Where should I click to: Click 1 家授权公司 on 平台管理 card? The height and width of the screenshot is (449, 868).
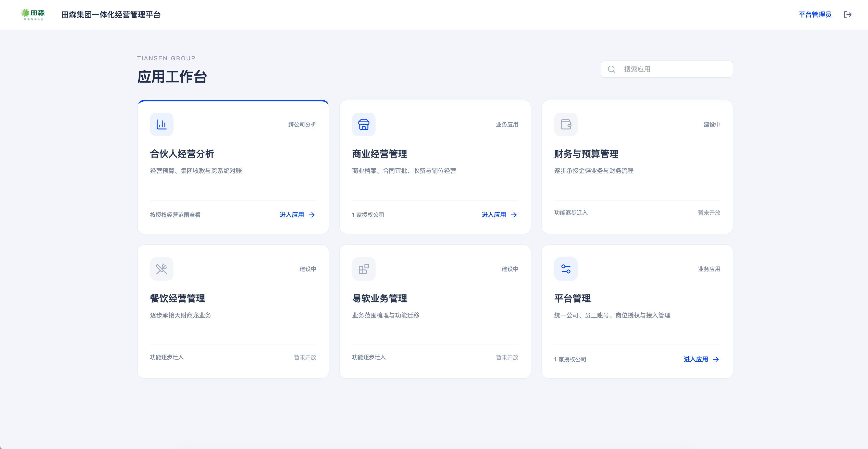(570, 359)
